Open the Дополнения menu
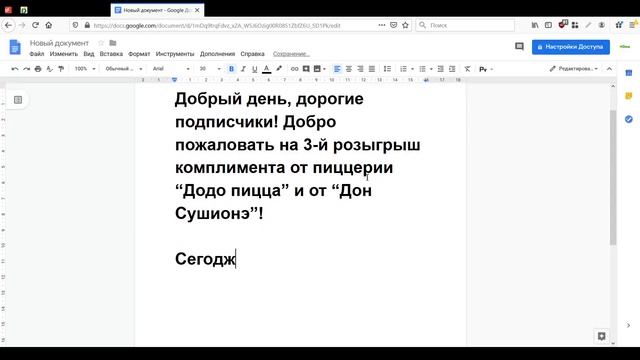 (217, 54)
